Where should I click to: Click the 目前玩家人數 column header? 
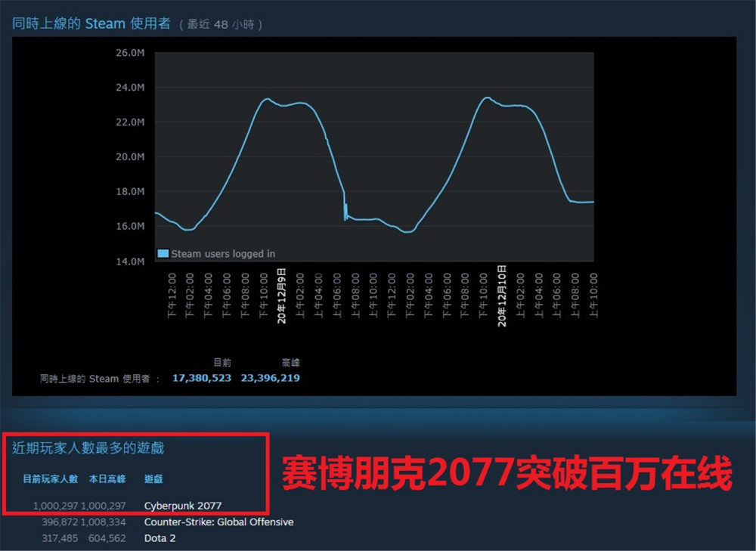point(50,478)
